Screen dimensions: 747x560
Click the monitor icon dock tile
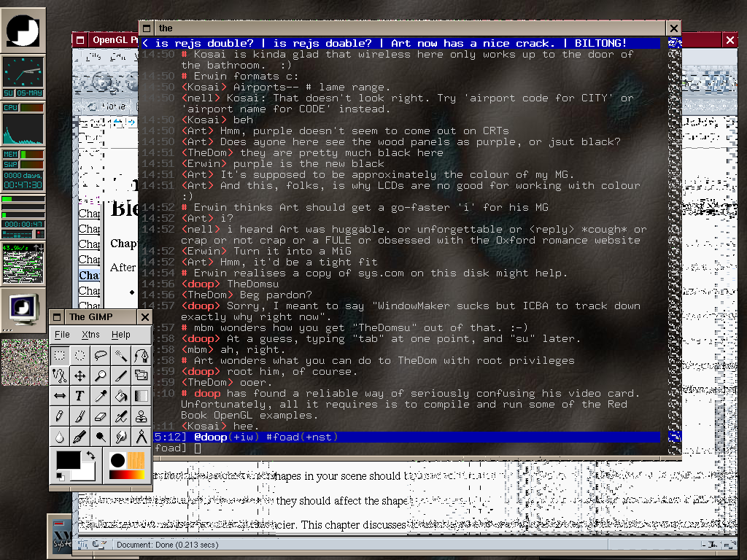coord(23,309)
